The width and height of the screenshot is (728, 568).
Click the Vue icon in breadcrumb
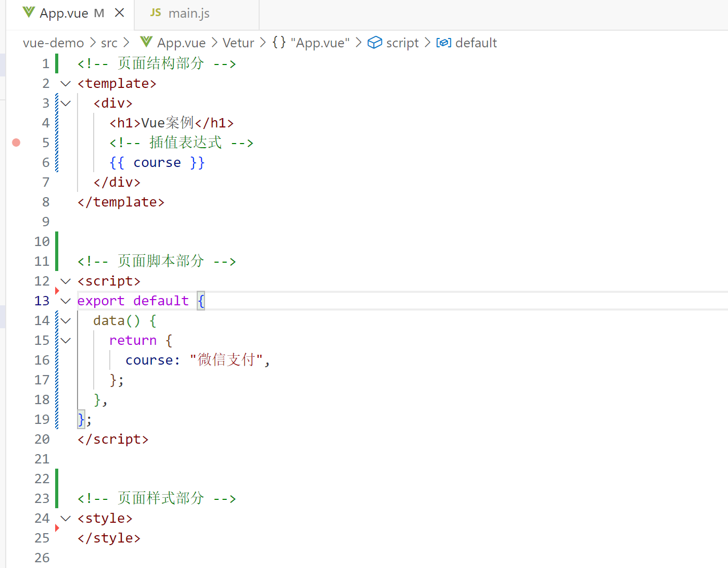147,42
